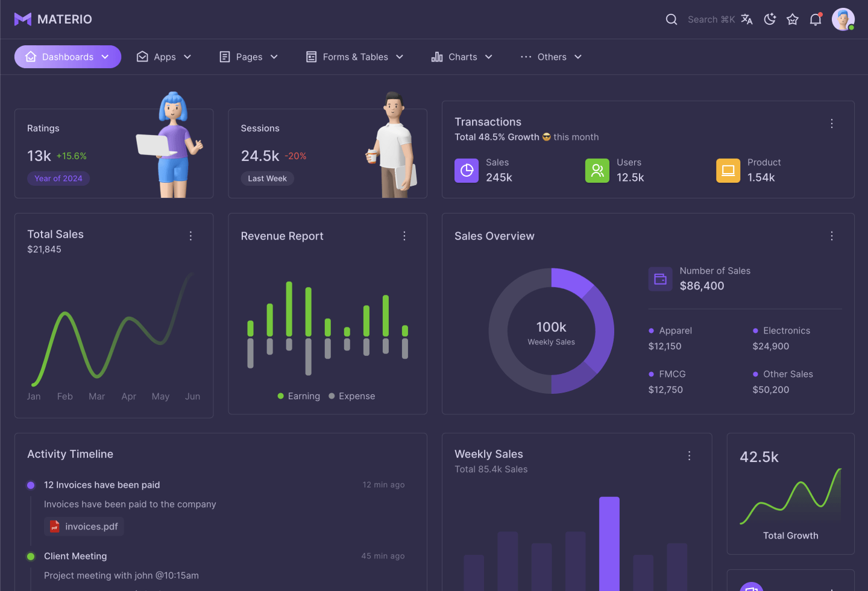Image resolution: width=868 pixels, height=591 pixels.
Task: Open Revenue Report card options menu
Action: tap(404, 236)
